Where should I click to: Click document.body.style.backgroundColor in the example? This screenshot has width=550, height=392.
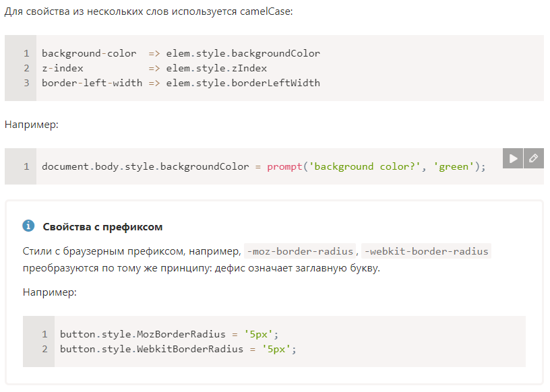145,166
